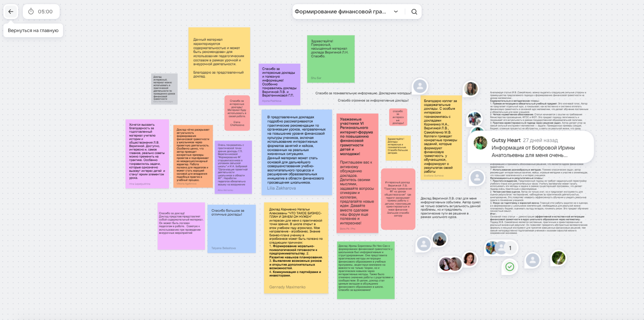Click the green sticky note signed Shu Sar
The image size is (644, 320).
click(330, 59)
